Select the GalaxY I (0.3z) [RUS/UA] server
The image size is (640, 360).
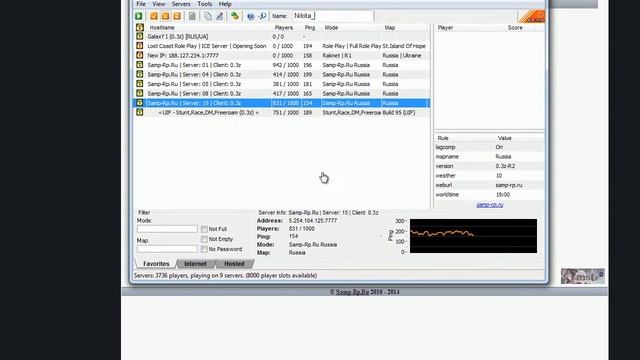282,36
